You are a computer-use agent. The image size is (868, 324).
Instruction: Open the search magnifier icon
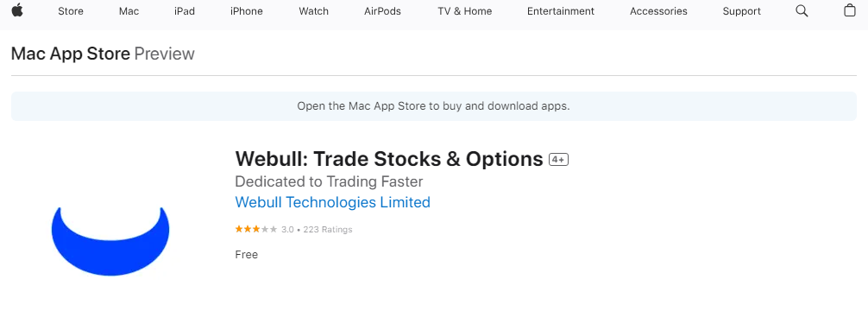(802, 10)
